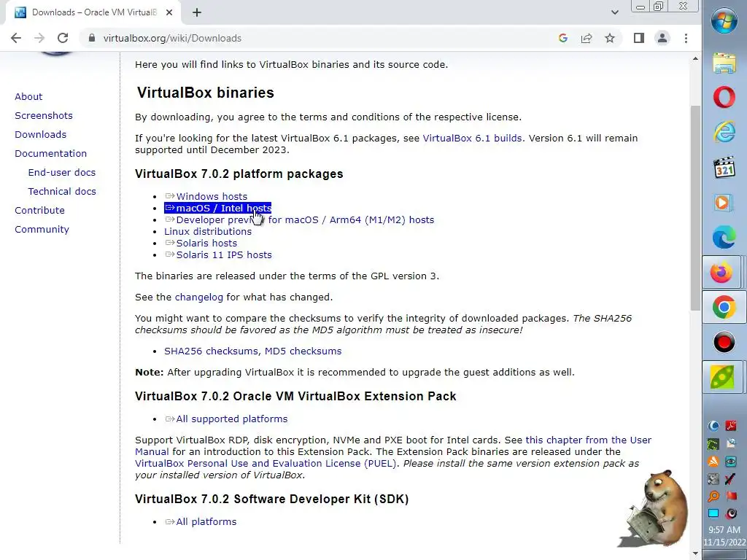
Task: Click the Google icon in the address bar
Action: (x=562, y=38)
